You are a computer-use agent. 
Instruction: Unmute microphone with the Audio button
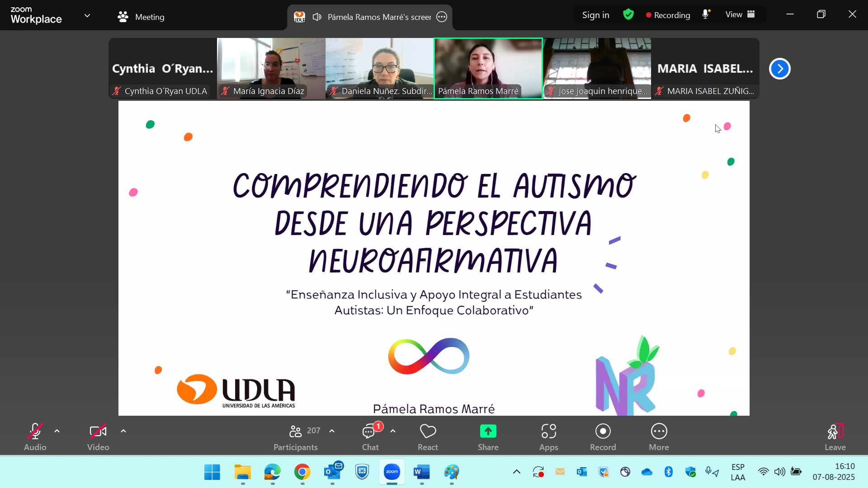pos(35,436)
